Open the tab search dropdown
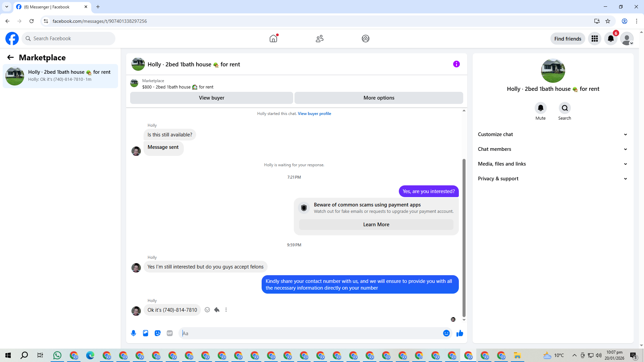Screen dimensions: 644x362 (x=7, y=7)
